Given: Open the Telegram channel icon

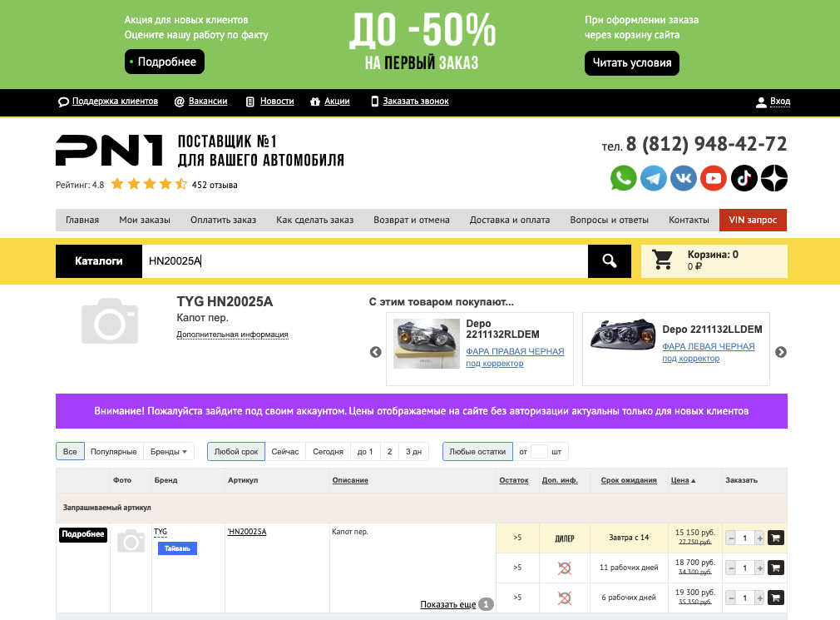Looking at the screenshot, I should (654, 178).
